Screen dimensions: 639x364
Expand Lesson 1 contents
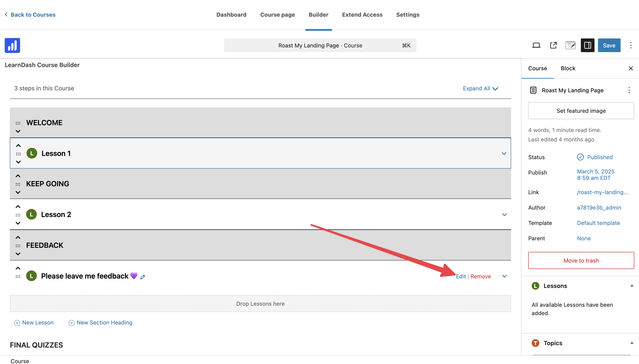click(x=504, y=154)
